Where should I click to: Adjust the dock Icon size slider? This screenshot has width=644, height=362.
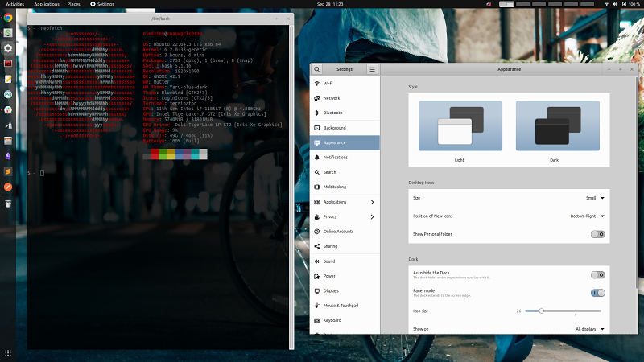[542, 311]
